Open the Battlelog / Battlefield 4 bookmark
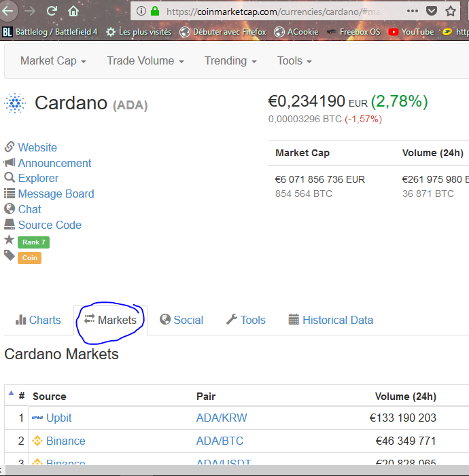The height and width of the screenshot is (476, 469). click(50, 32)
